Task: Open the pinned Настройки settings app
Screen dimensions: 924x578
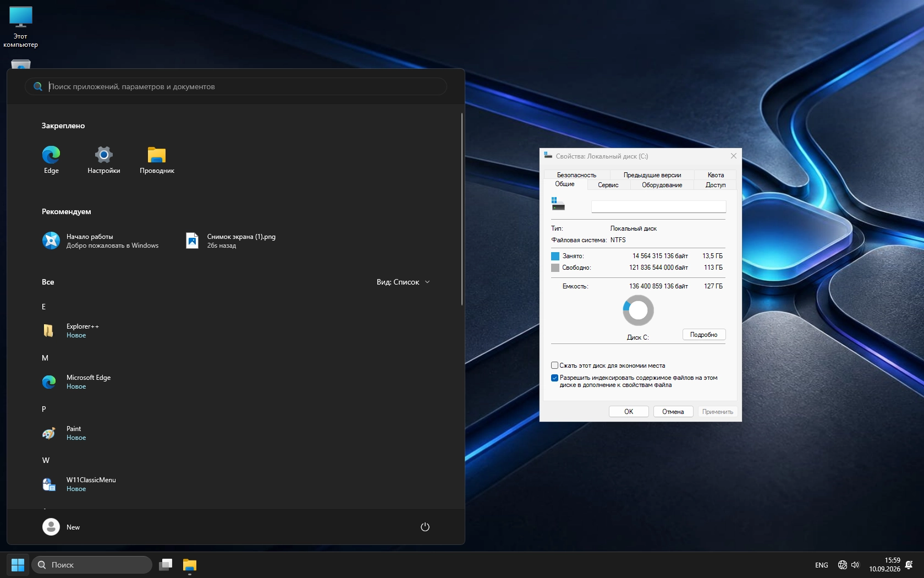Action: click(103, 160)
